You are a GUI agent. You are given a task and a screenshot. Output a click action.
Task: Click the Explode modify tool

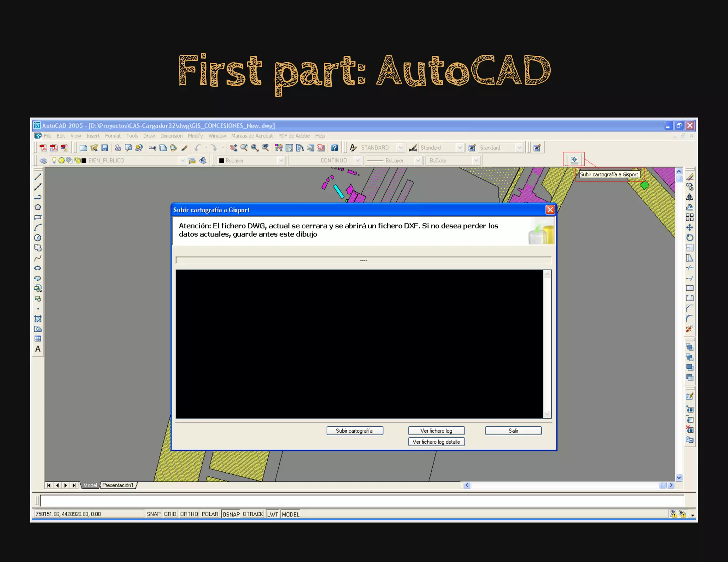tap(690, 329)
